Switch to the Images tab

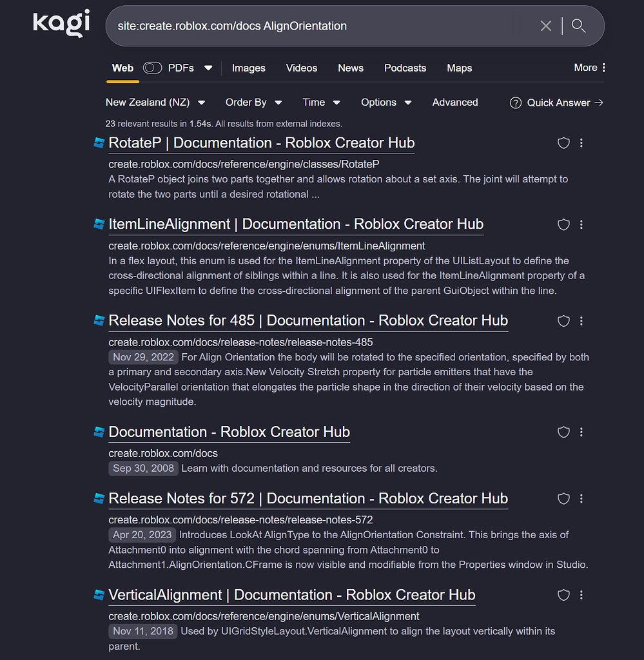pyautogui.click(x=248, y=68)
